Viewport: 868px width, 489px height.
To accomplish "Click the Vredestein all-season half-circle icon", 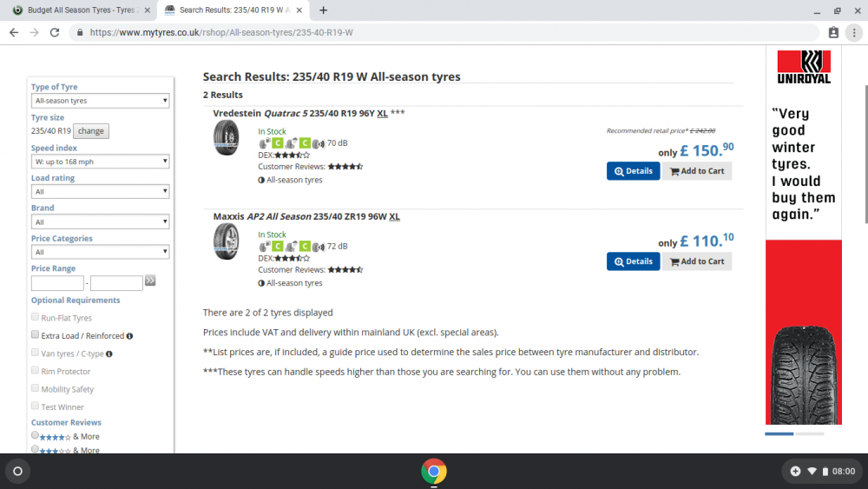I will pos(261,180).
